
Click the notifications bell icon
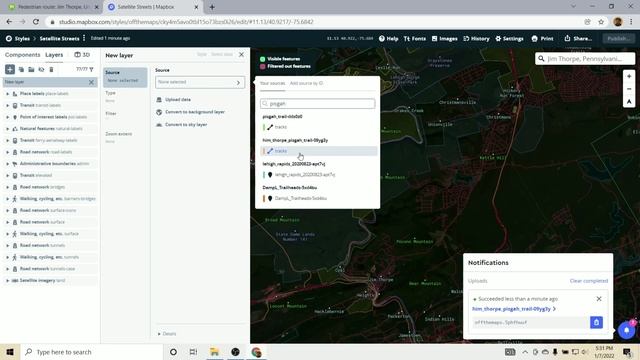(627, 330)
